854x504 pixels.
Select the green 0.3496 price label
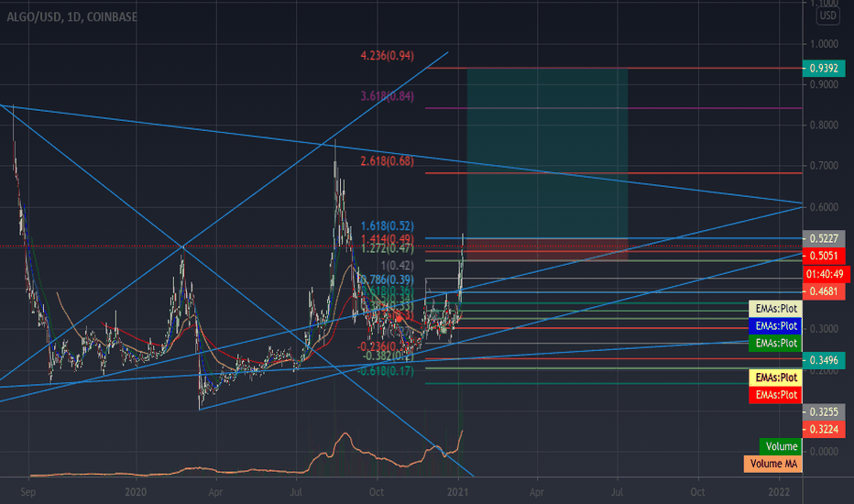click(824, 360)
